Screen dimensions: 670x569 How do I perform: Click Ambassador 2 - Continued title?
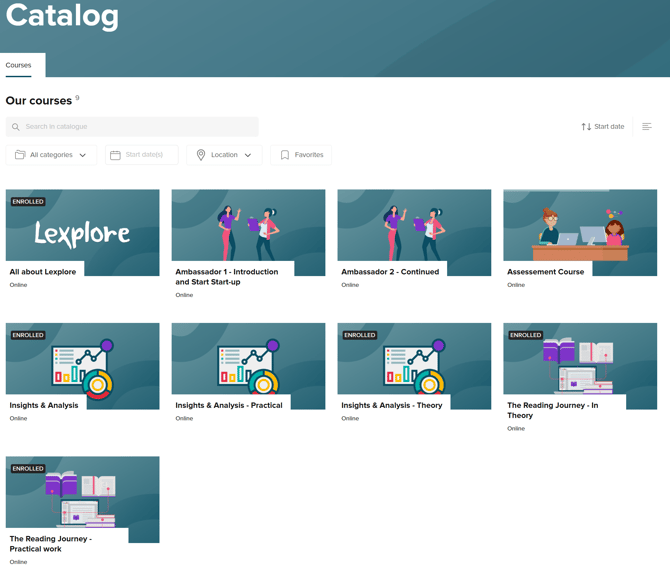click(390, 272)
